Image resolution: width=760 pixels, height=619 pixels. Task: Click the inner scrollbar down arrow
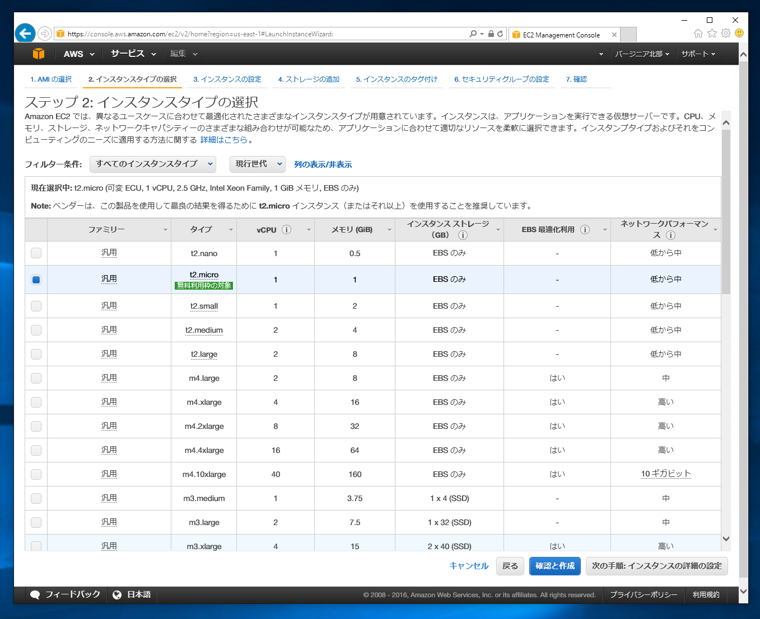pyautogui.click(x=726, y=539)
